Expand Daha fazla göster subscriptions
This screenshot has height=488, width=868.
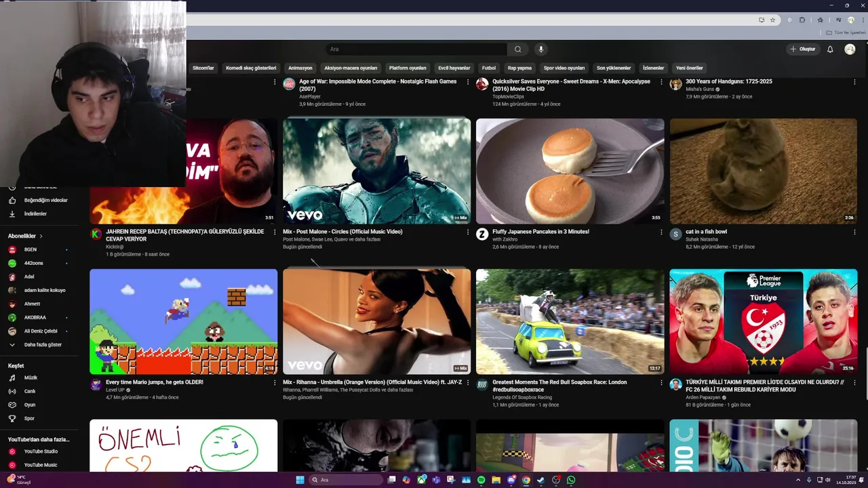(x=39, y=344)
